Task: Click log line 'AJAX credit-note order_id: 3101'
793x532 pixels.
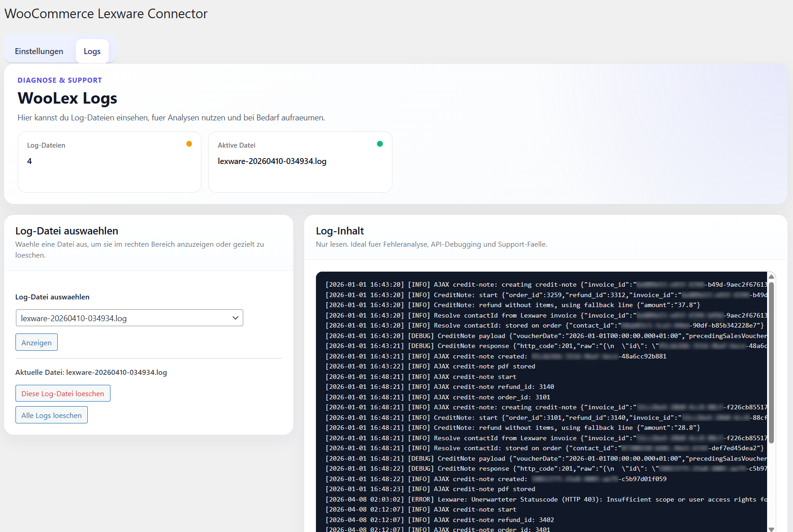Action: point(438,397)
